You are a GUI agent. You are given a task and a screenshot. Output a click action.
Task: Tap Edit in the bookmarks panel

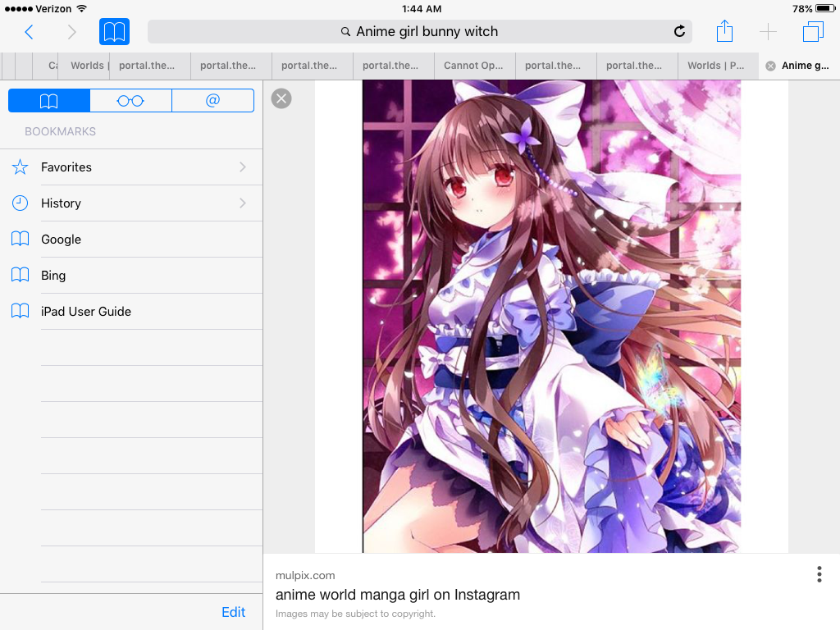click(x=234, y=612)
